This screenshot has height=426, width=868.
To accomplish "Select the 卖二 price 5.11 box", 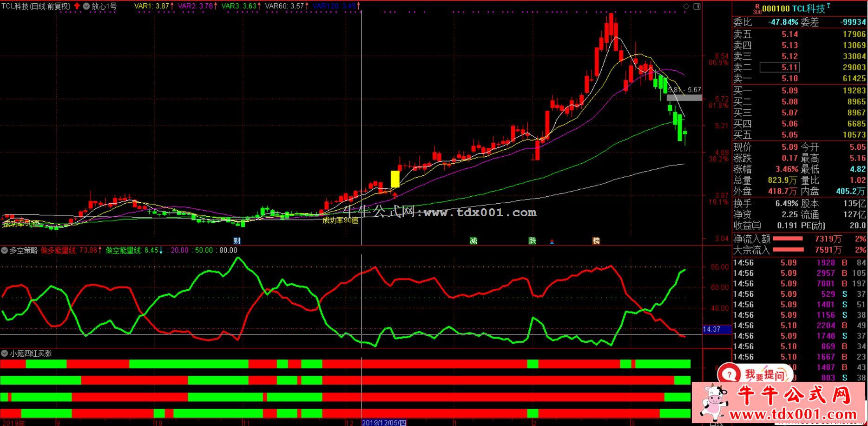I will tap(779, 67).
